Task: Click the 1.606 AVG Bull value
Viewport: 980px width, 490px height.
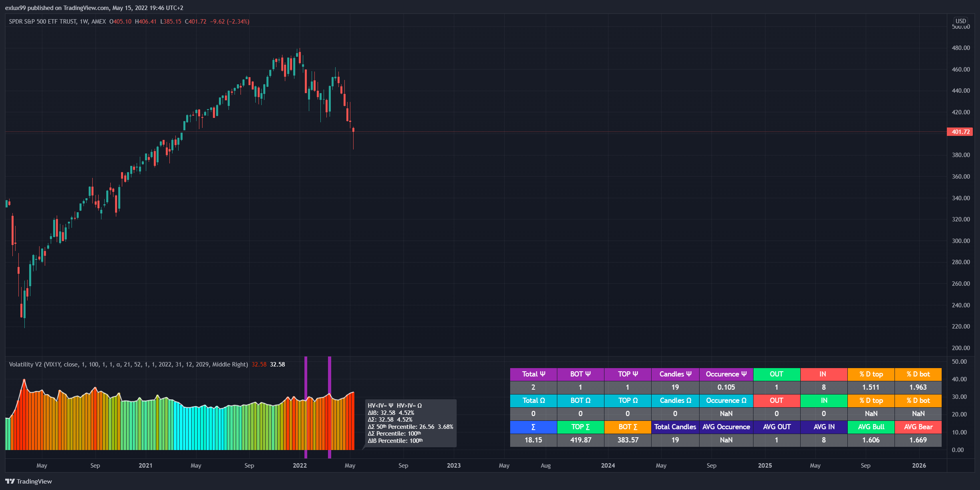Action: (871, 440)
